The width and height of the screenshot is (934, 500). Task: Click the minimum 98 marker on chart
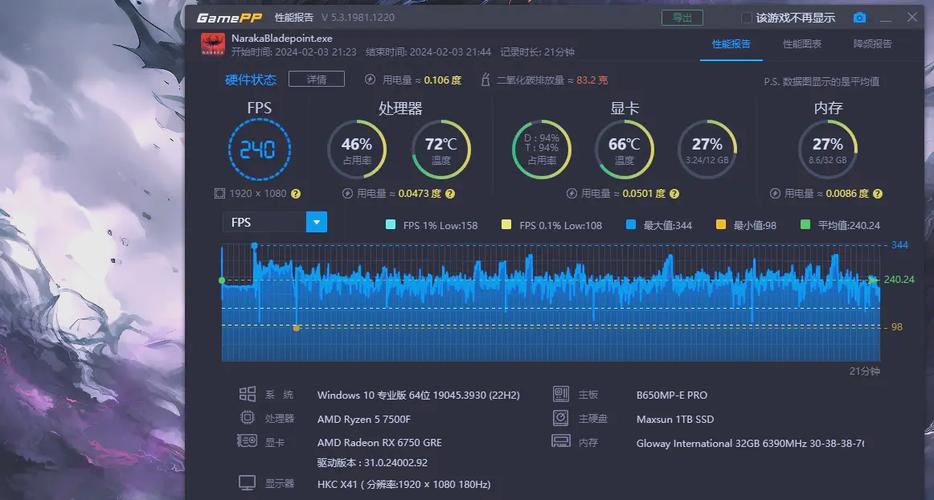297,328
